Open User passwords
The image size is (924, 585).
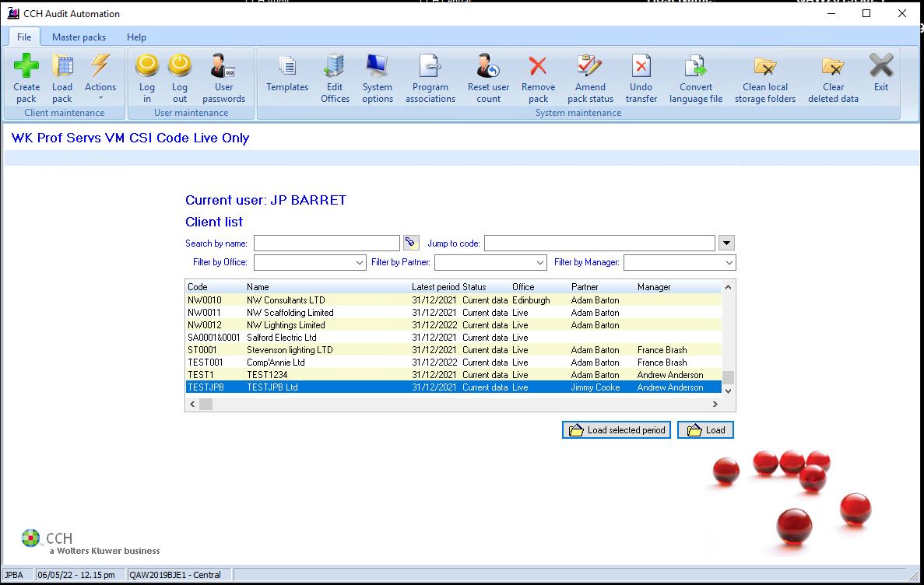(224, 78)
